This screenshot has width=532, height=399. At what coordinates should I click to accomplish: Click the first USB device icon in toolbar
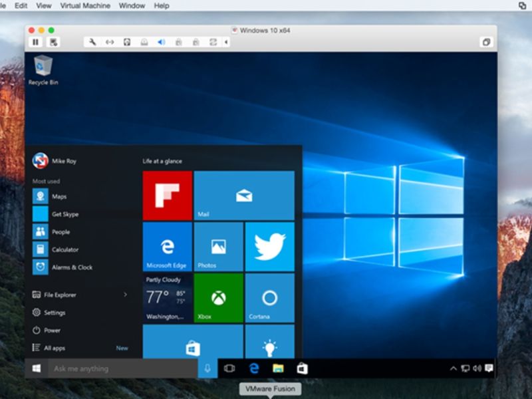(x=179, y=42)
